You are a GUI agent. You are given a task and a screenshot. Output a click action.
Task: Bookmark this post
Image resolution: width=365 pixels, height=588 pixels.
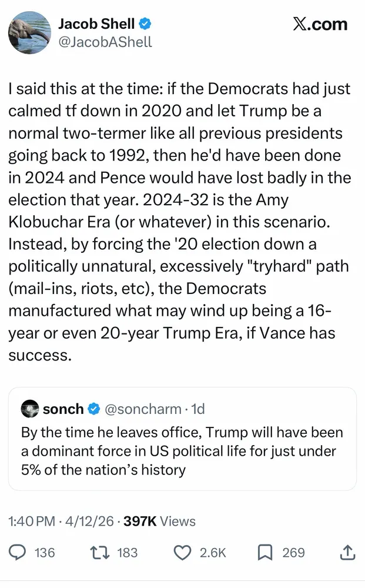tap(265, 553)
